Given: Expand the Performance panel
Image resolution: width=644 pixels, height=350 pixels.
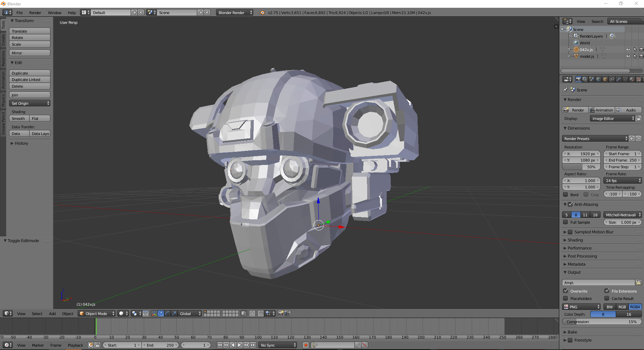Looking at the screenshot, I should (x=579, y=248).
